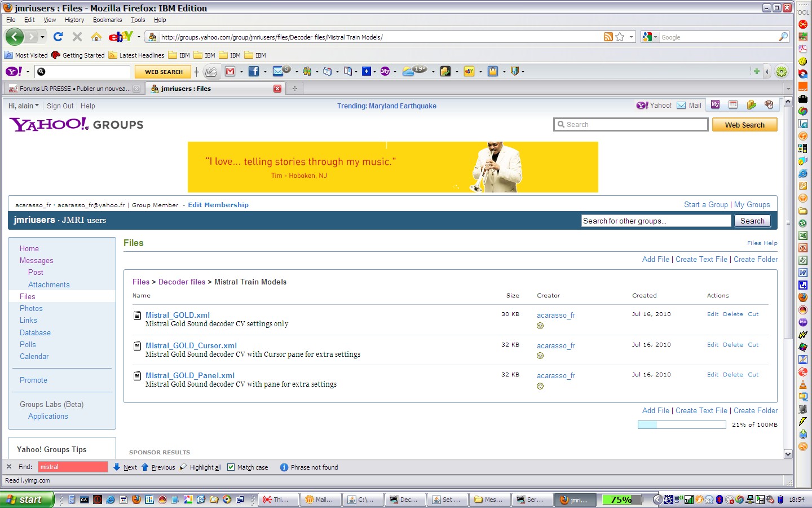Close the Find bar with the X icon
The width and height of the screenshot is (812, 508).
pos(8,467)
